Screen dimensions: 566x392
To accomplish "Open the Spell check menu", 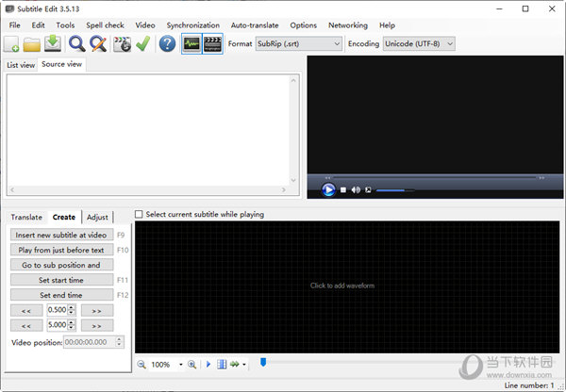I will click(105, 25).
